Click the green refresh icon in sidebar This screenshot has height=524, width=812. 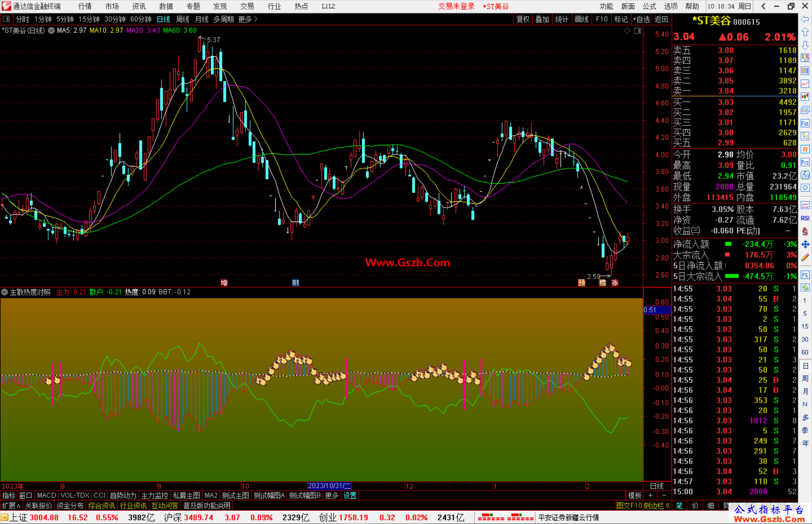[x=805, y=288]
